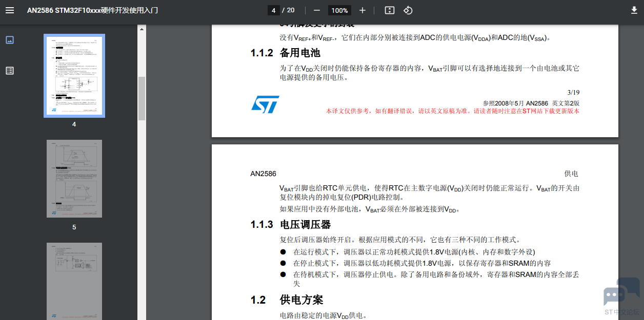Screen dimensions: 644x320
Task: Click bullet line about 待机模式
Action: (x=430, y=279)
